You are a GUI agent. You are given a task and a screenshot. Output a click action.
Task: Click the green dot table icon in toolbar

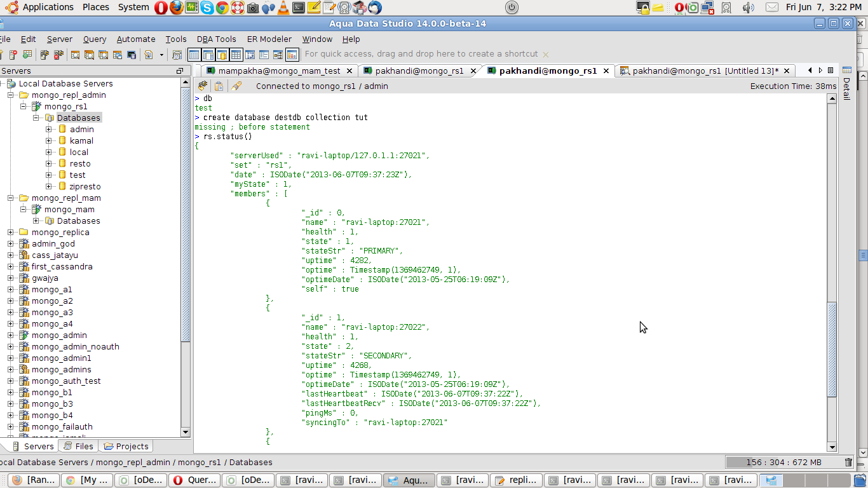(27, 55)
